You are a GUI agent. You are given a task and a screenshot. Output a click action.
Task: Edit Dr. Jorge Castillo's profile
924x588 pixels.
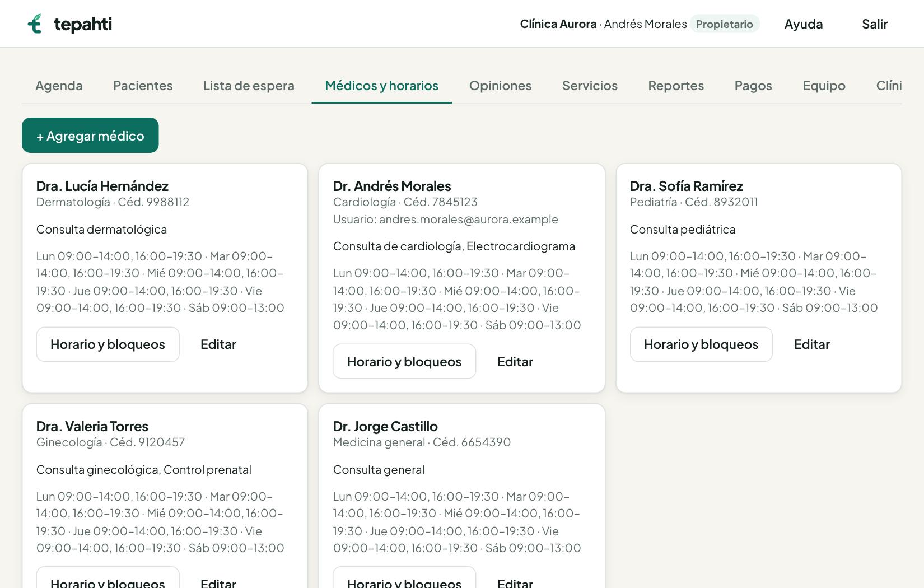click(x=515, y=578)
